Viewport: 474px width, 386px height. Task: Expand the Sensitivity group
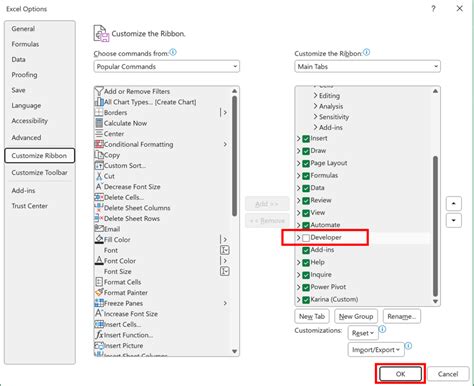[x=315, y=117]
